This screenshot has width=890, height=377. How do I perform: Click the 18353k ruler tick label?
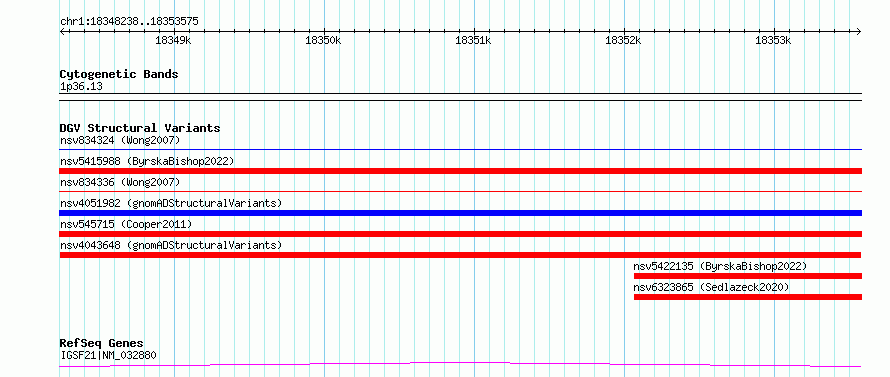tap(773, 40)
